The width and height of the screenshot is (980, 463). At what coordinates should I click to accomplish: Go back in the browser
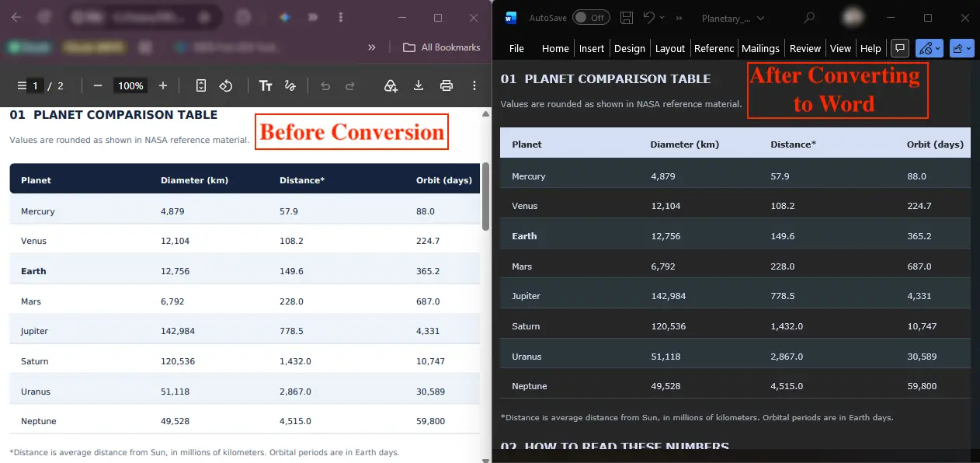(x=16, y=17)
